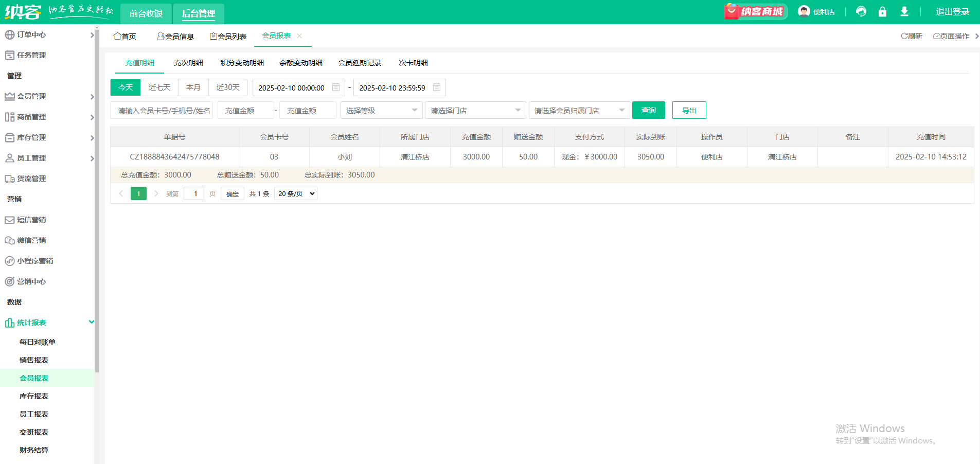Click the 货流管理 truck icon

[9, 179]
